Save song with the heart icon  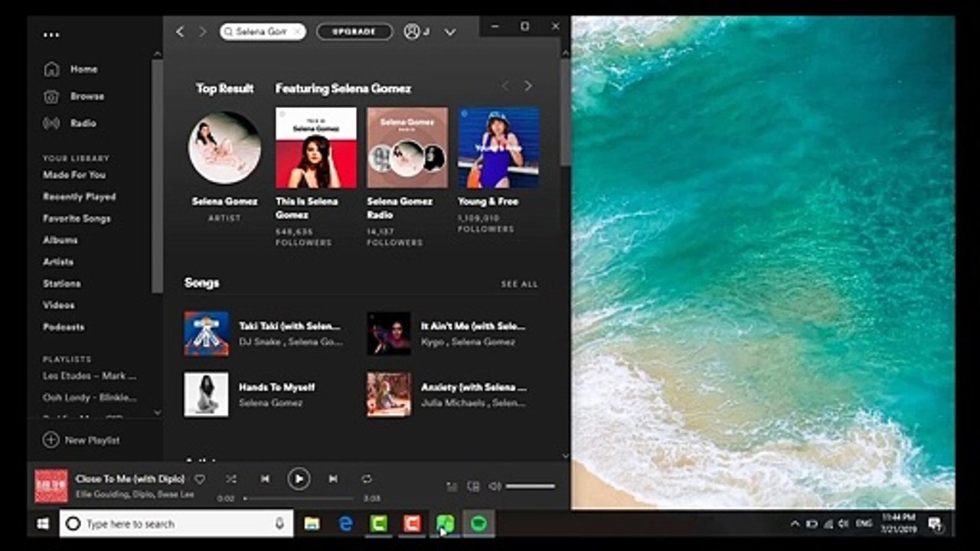[x=200, y=479]
